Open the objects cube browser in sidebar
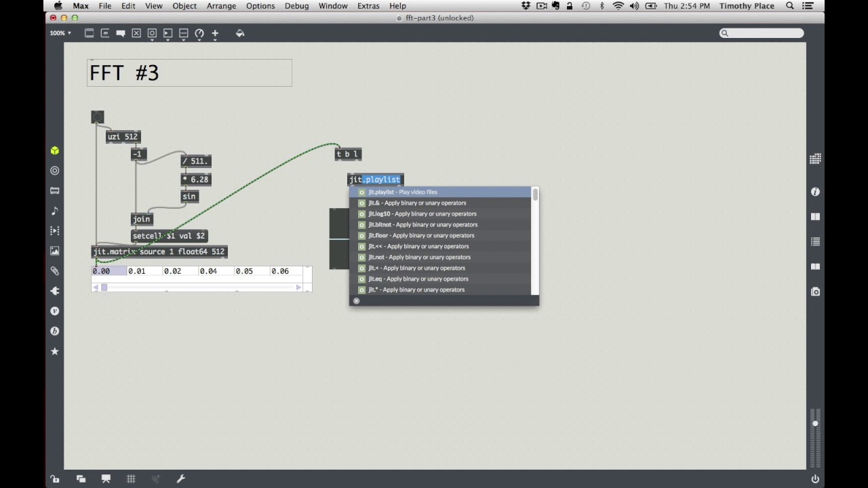This screenshot has width=868, height=488. pos(55,150)
